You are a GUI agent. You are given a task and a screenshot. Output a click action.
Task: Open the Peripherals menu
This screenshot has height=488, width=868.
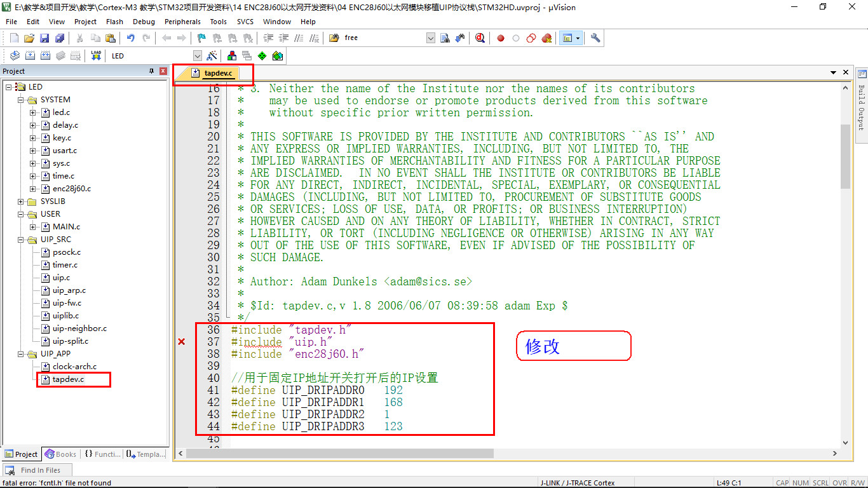pos(182,22)
